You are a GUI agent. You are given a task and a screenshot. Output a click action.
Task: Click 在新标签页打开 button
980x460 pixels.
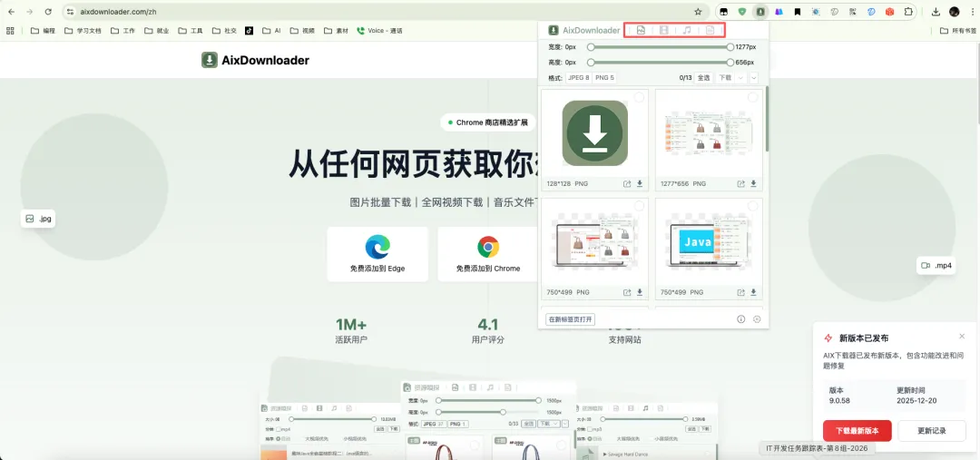[x=570, y=319]
